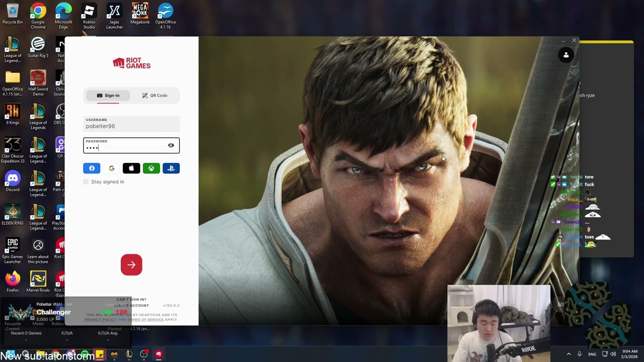Open the Terms of Service link
The width and height of the screenshot is (644, 362).
point(145,319)
